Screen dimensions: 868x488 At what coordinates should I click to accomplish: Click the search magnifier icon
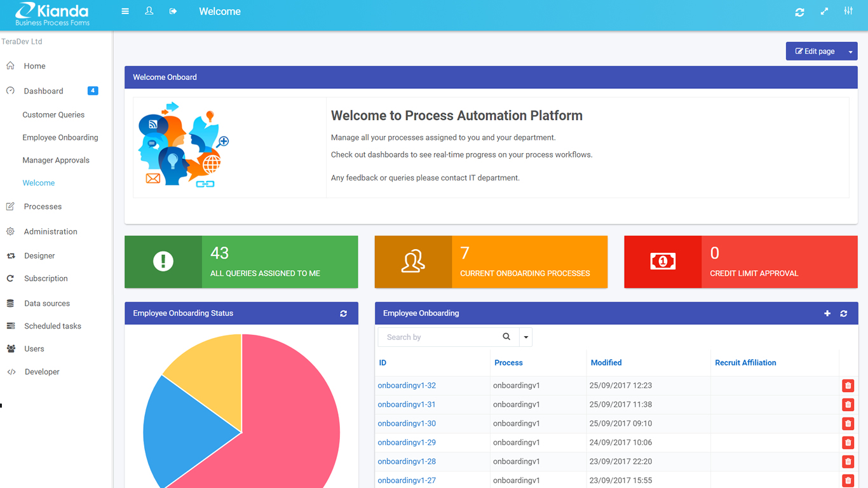point(506,337)
